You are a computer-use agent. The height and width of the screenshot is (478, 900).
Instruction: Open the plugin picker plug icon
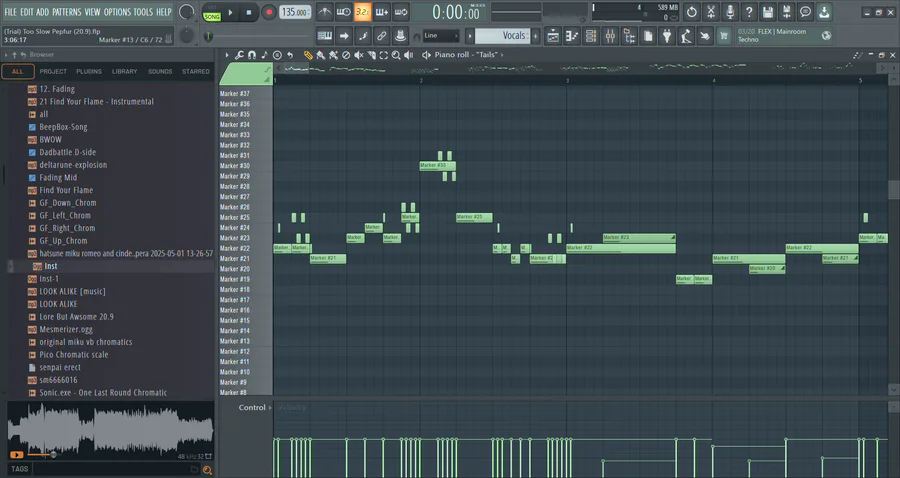tap(666, 36)
